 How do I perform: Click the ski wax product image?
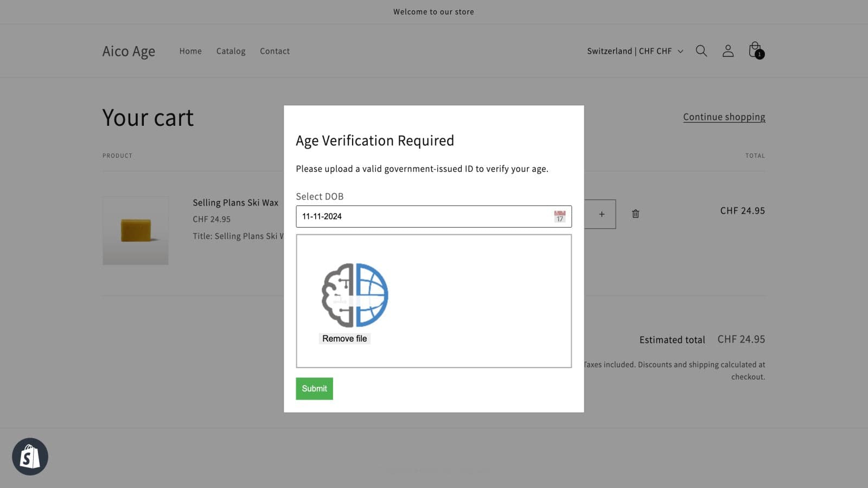(x=136, y=230)
